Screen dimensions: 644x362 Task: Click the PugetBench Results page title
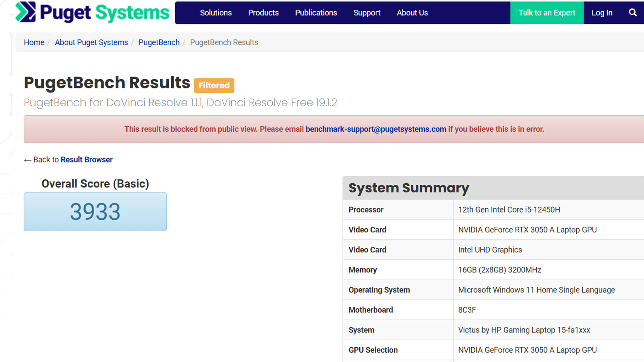coord(107,82)
